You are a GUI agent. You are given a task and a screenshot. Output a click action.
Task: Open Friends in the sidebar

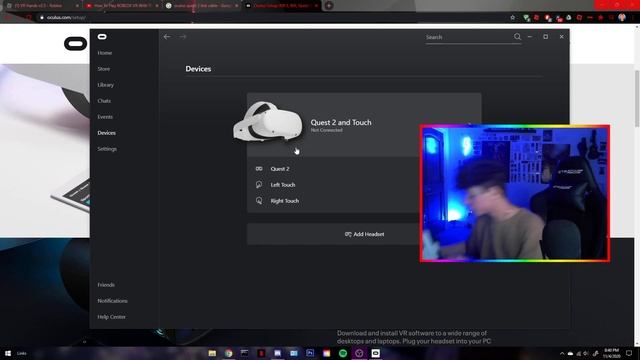(106, 284)
